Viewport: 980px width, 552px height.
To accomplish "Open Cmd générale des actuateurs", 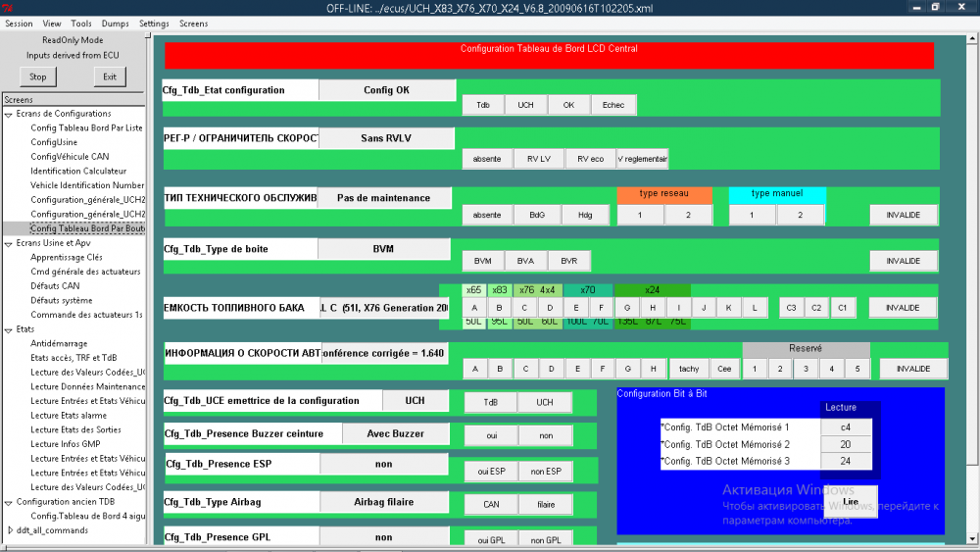I will pos(85,272).
